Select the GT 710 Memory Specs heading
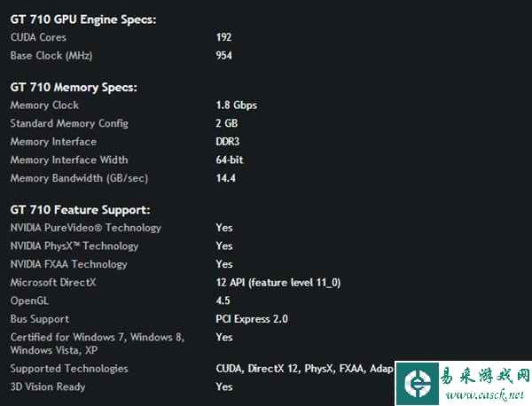 (x=74, y=88)
